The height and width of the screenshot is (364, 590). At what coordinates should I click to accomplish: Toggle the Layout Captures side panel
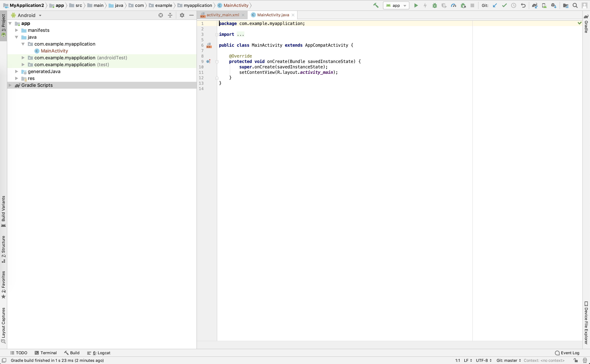click(3, 325)
